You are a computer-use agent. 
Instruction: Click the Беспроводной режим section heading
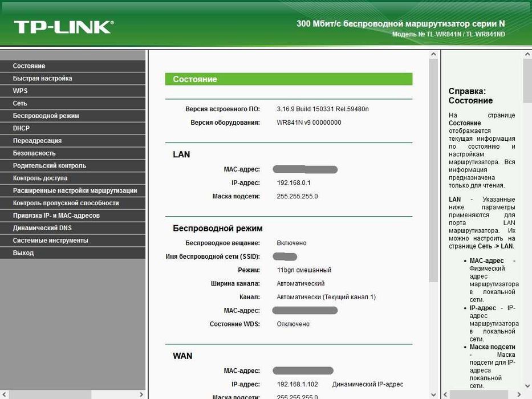217,229
